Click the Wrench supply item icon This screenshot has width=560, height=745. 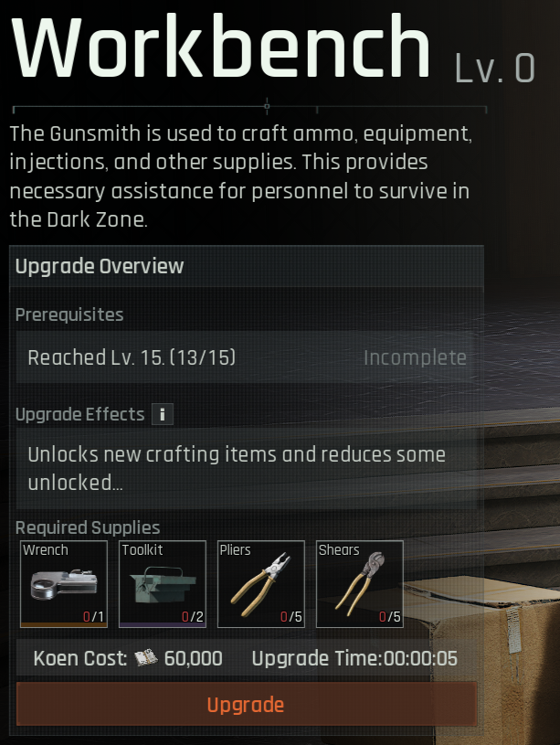[64, 584]
